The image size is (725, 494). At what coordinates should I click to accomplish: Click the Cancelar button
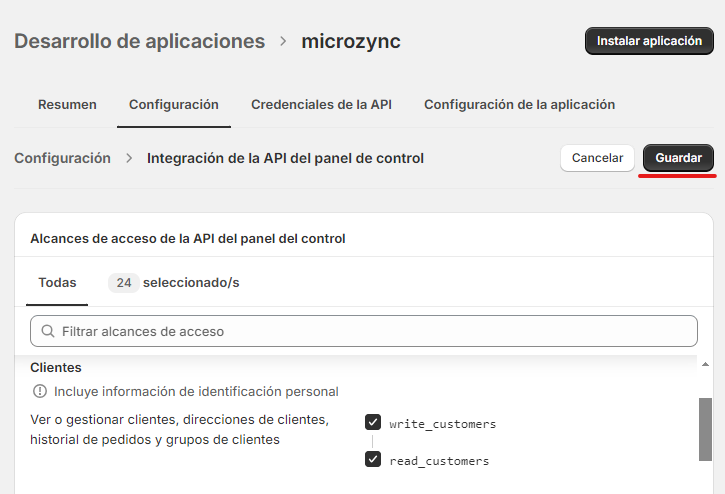point(597,158)
